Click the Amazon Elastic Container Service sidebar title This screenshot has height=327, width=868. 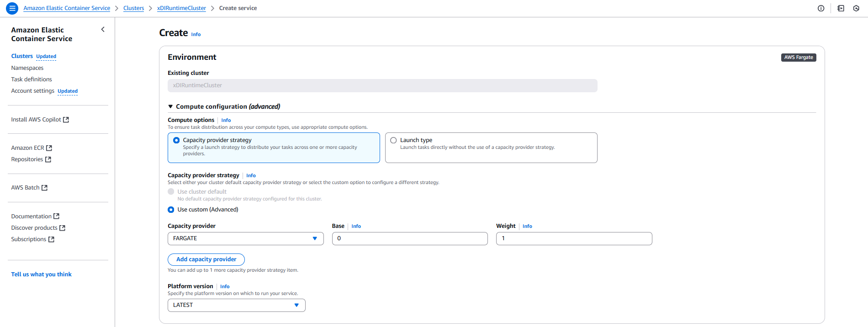point(42,34)
